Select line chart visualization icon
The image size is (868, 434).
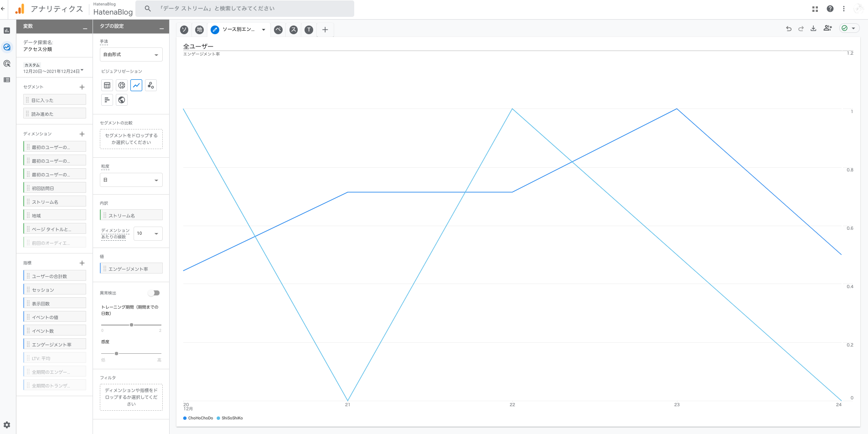(136, 85)
